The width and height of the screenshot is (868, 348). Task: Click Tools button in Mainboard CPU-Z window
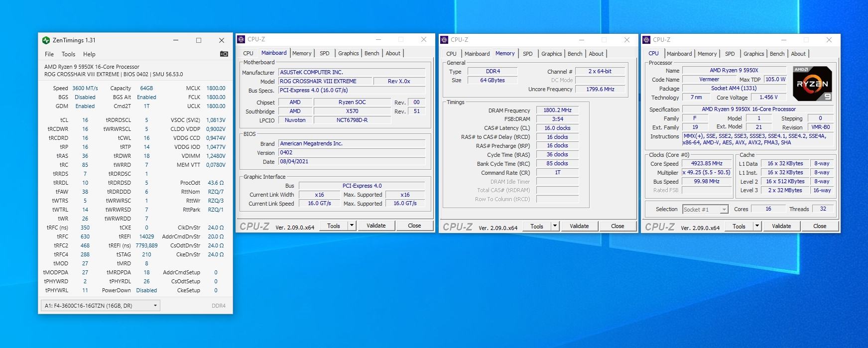coord(334,226)
